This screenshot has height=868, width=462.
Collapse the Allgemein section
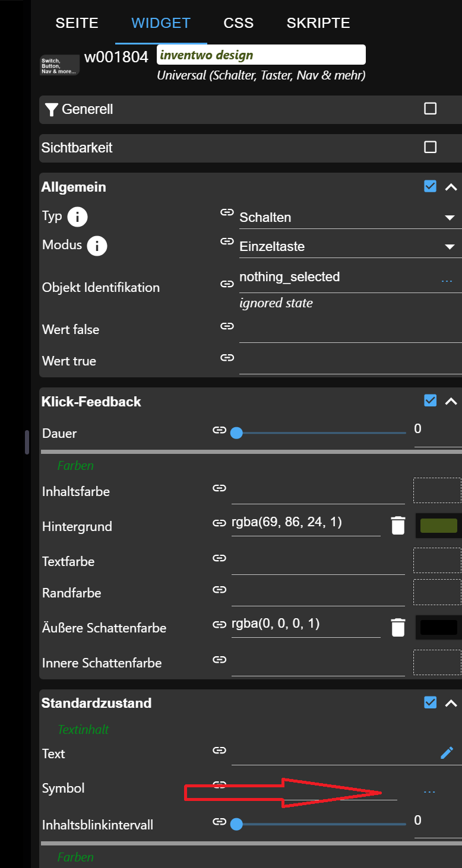click(451, 187)
